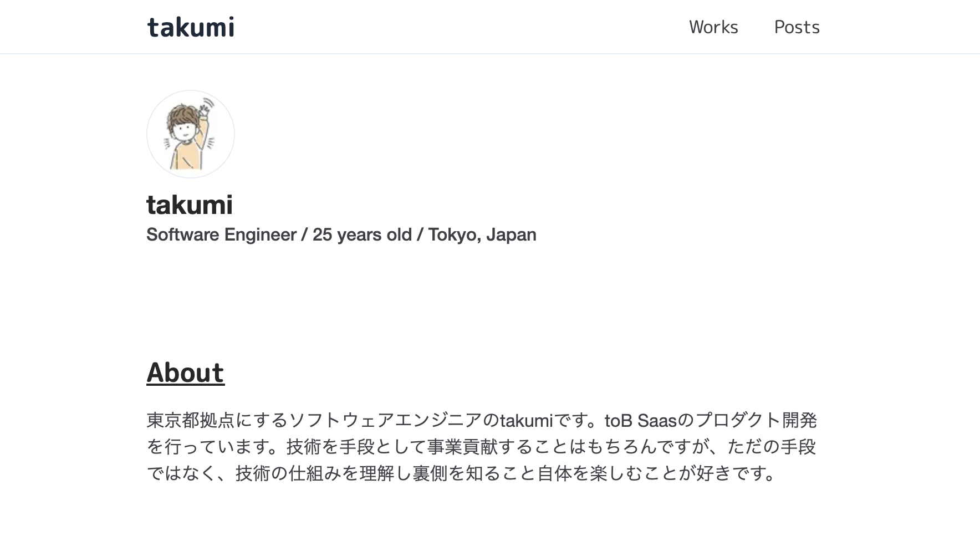The height and width of the screenshot is (541, 980).
Task: Click "25 years old" in the subtitle
Action: click(x=362, y=234)
